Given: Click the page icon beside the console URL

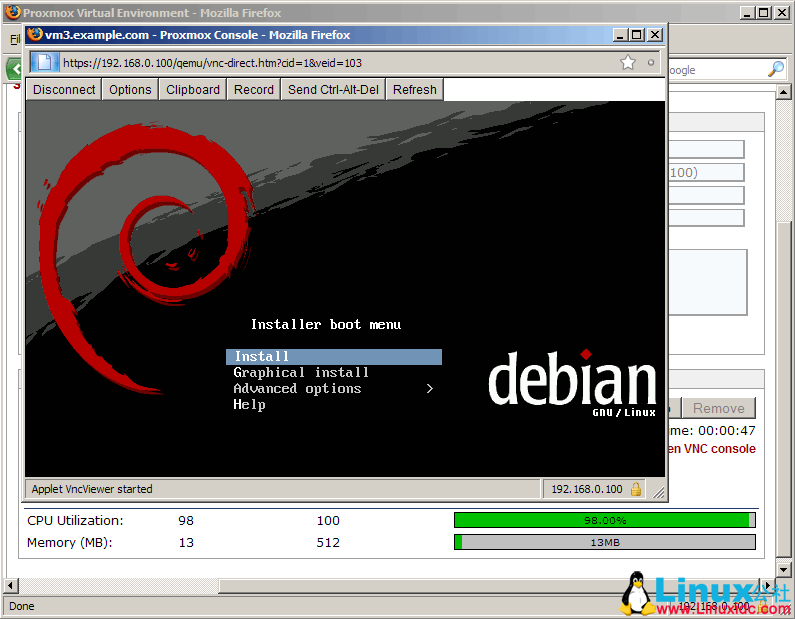Looking at the screenshot, I should [44, 62].
